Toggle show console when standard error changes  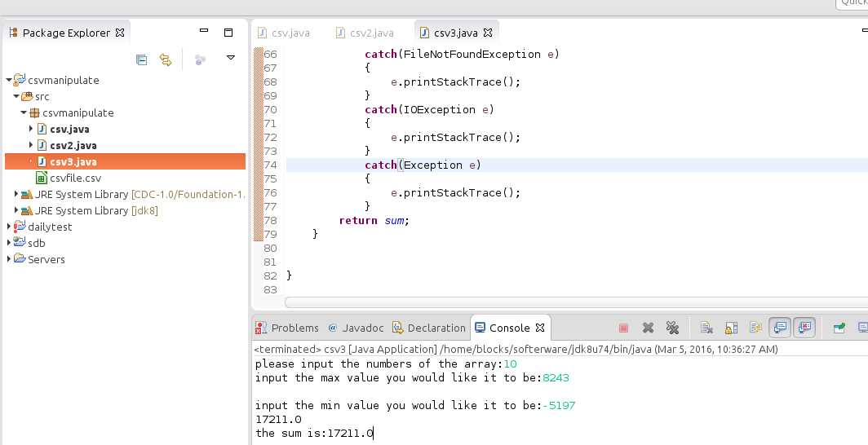[x=804, y=328]
